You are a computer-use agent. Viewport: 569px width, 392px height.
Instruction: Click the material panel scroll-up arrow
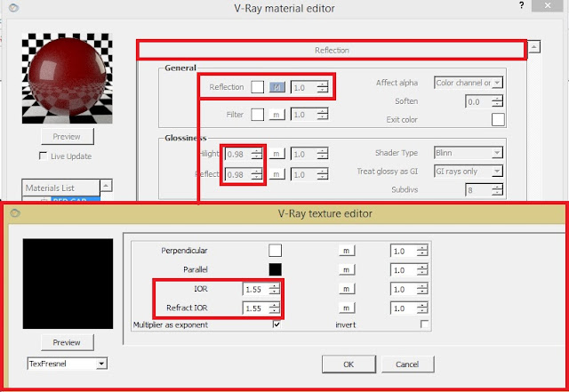pos(533,46)
